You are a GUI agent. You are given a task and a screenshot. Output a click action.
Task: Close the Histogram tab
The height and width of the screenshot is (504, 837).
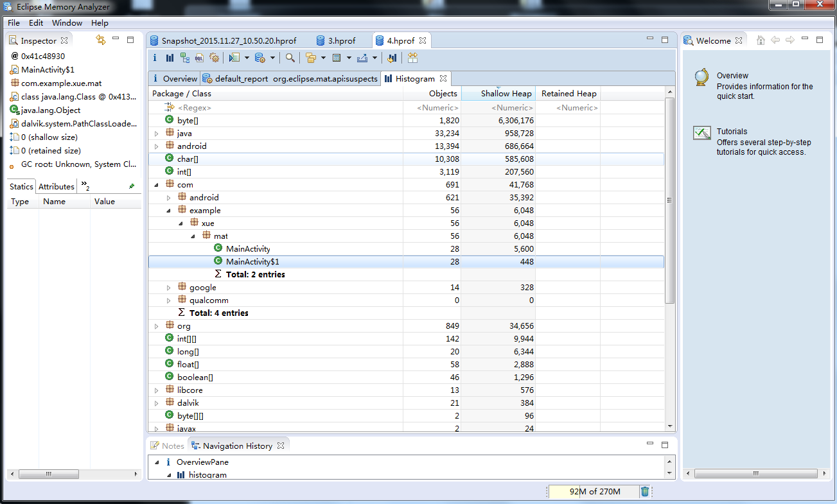[x=443, y=78]
